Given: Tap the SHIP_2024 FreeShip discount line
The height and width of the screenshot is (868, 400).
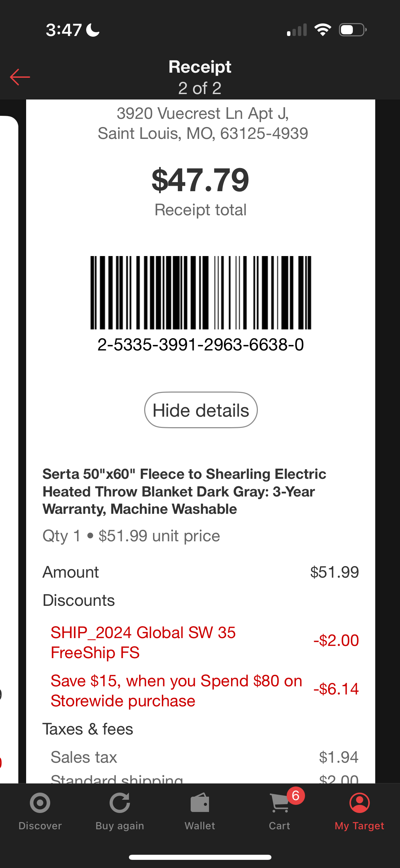Looking at the screenshot, I should point(205,642).
